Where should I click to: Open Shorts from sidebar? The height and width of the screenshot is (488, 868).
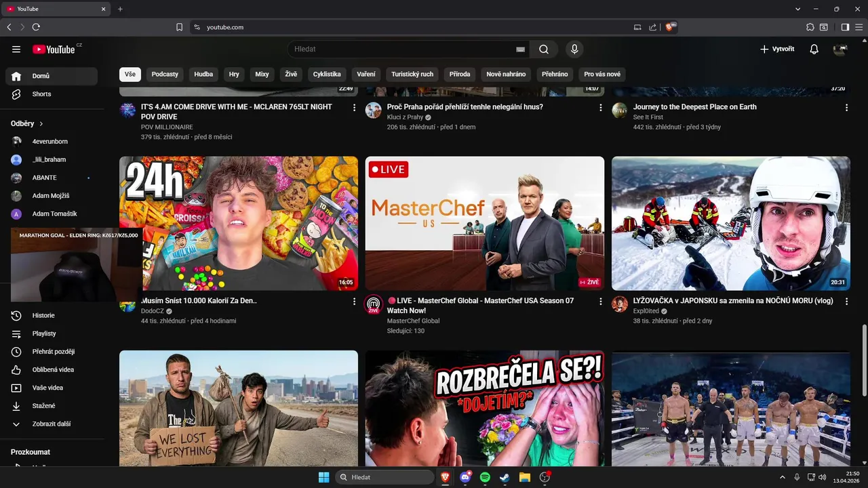(x=52, y=94)
